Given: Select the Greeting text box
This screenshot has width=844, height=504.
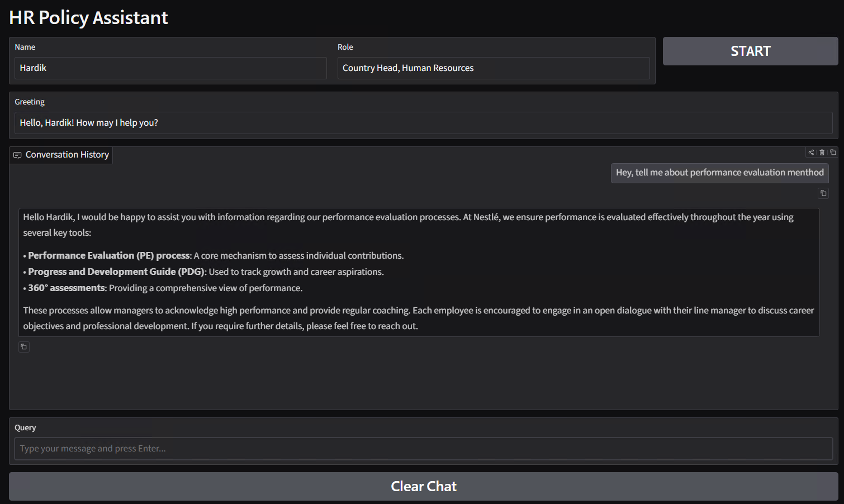Looking at the screenshot, I should (423, 123).
